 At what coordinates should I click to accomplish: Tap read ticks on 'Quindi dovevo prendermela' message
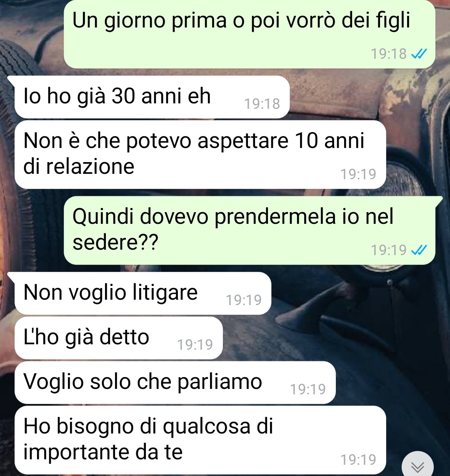tap(419, 250)
